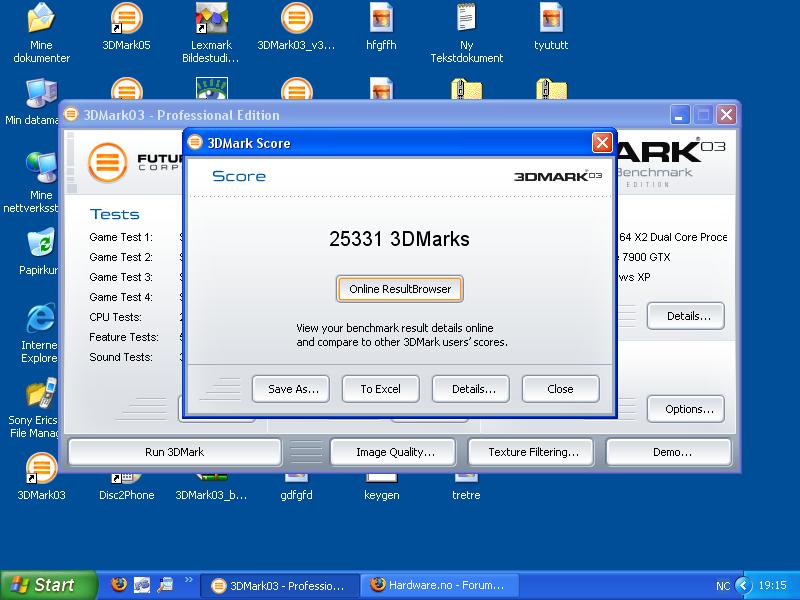
Task: Click Run 3DMark in the main window
Action: (174, 452)
